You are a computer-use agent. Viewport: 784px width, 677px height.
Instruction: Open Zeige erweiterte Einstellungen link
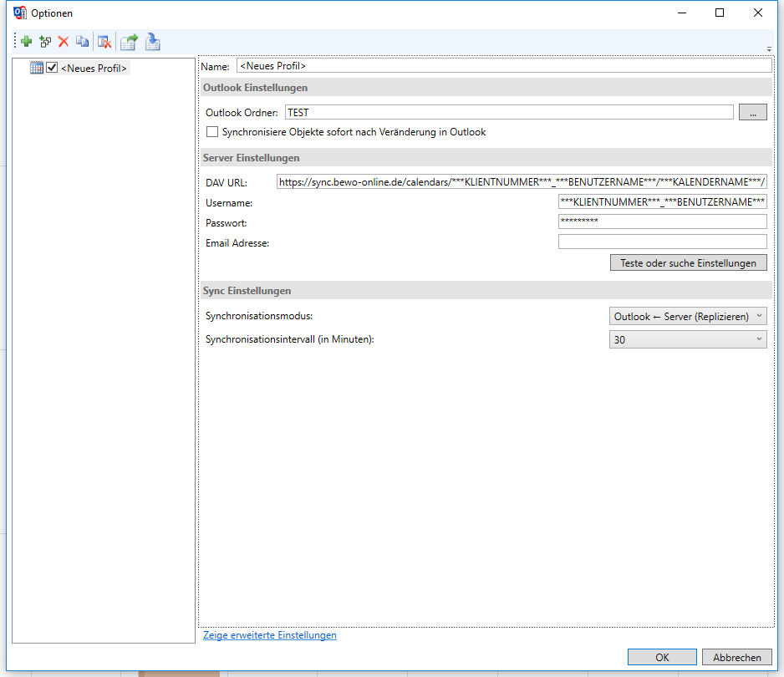pyautogui.click(x=269, y=635)
